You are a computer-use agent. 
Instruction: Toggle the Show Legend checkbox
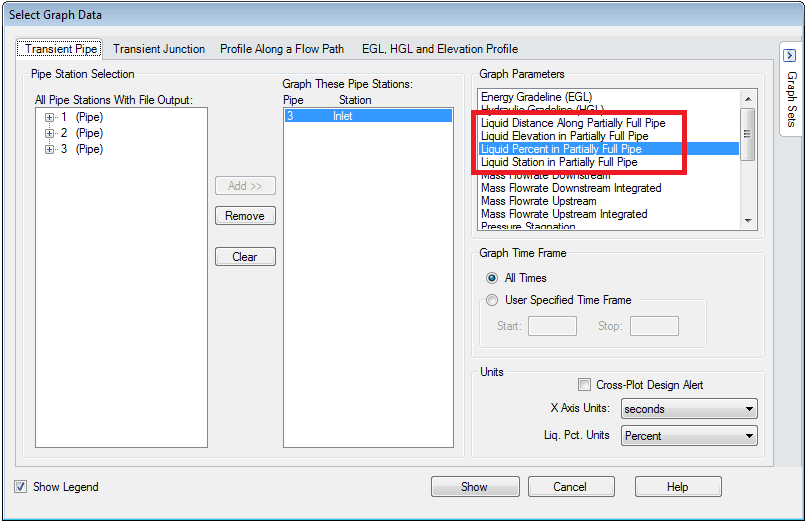tap(21, 486)
